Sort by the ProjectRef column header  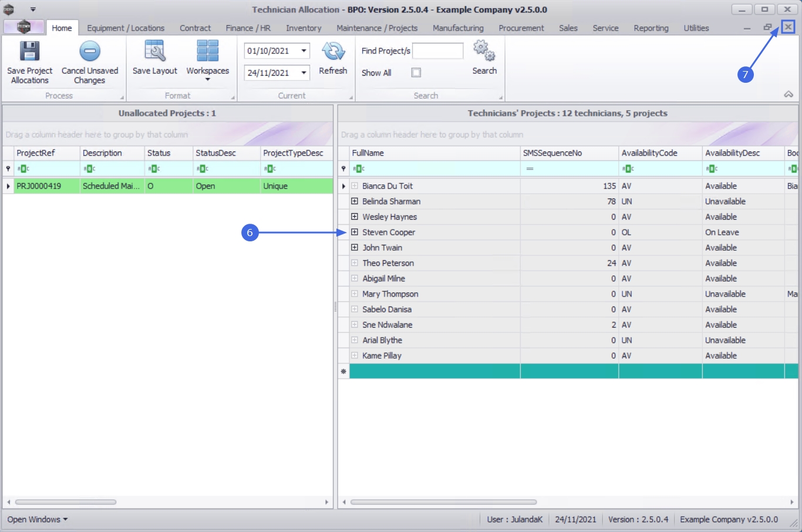pyautogui.click(x=47, y=153)
